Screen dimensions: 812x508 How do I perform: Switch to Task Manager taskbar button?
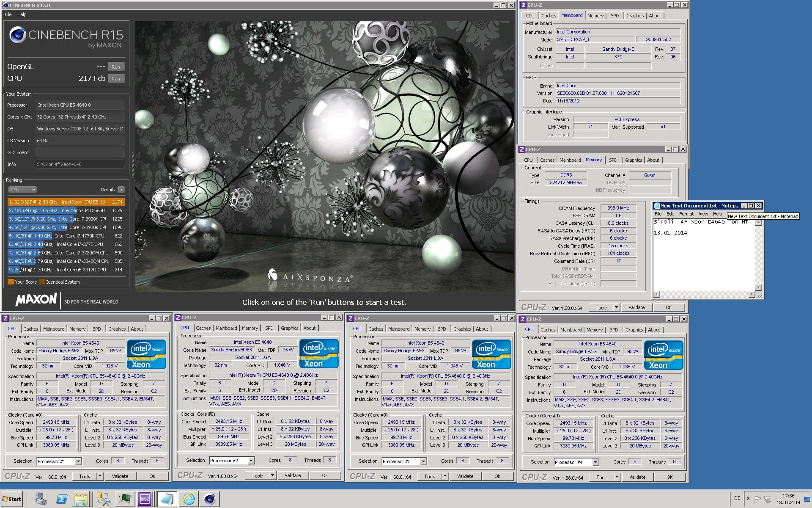point(124,499)
